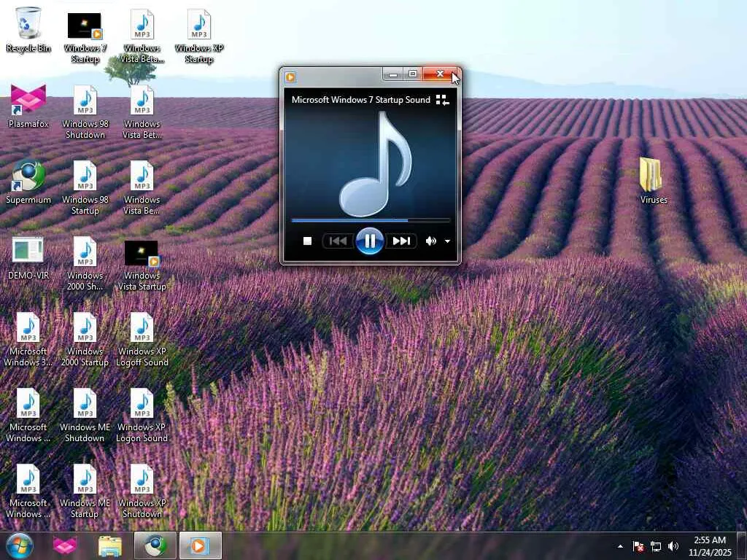Select the Plasmafox desktop shortcut
The width and height of the screenshot is (747, 560).
pyautogui.click(x=28, y=106)
